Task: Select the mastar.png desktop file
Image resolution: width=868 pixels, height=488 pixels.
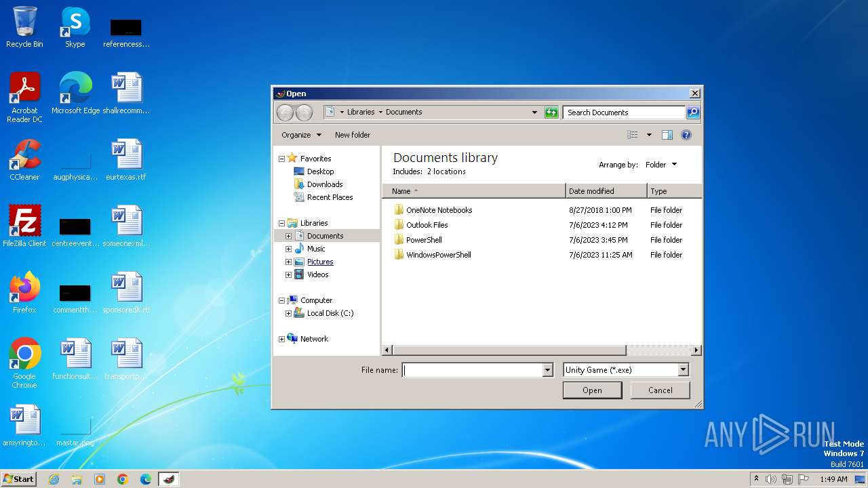Action: pos(75,428)
